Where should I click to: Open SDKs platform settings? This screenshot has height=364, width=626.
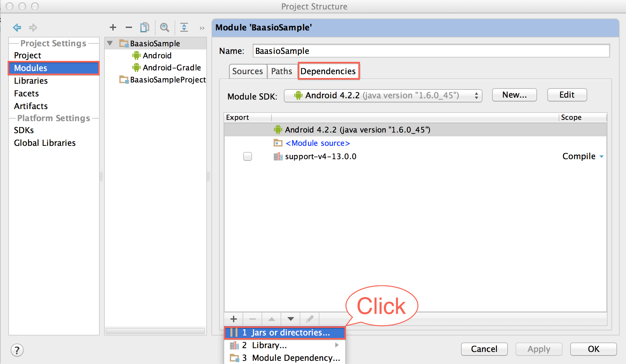click(24, 130)
